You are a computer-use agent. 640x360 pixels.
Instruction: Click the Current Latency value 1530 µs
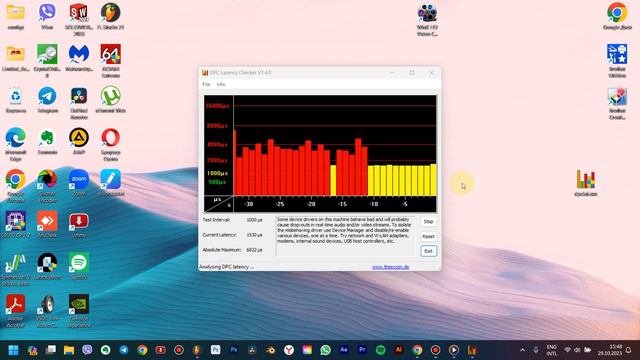[254, 235]
